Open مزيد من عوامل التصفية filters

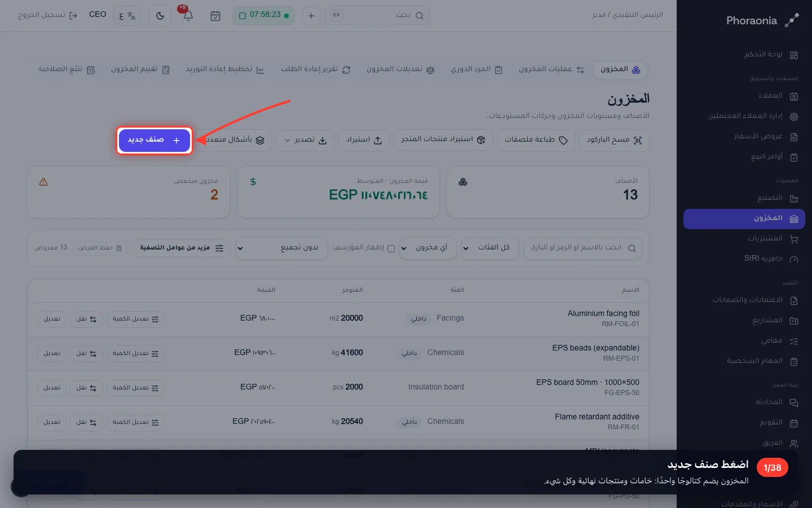182,248
